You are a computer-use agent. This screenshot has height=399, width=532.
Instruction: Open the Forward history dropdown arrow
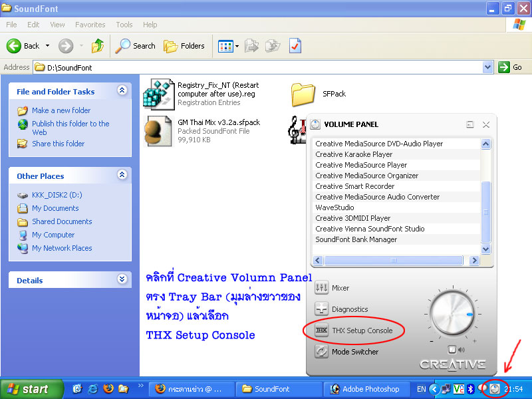click(x=81, y=46)
